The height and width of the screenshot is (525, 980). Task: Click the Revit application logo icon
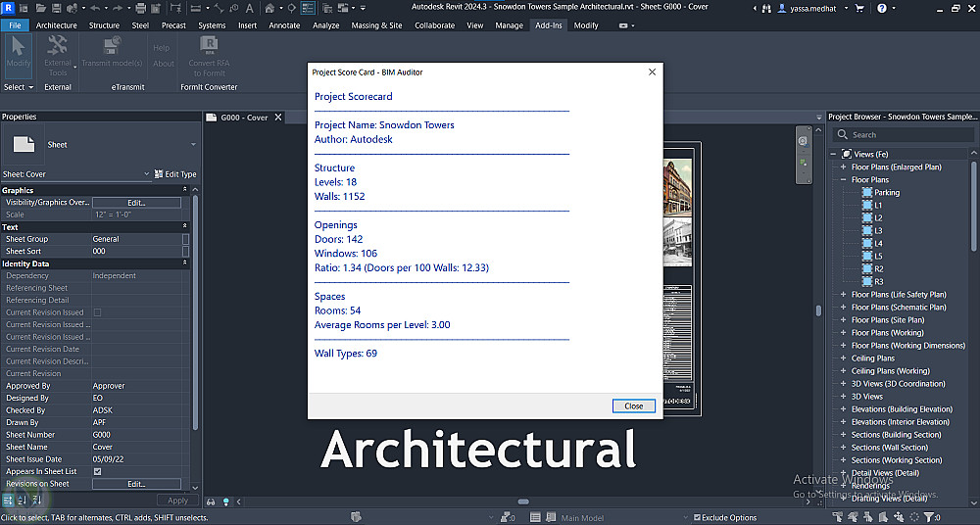coord(9,8)
